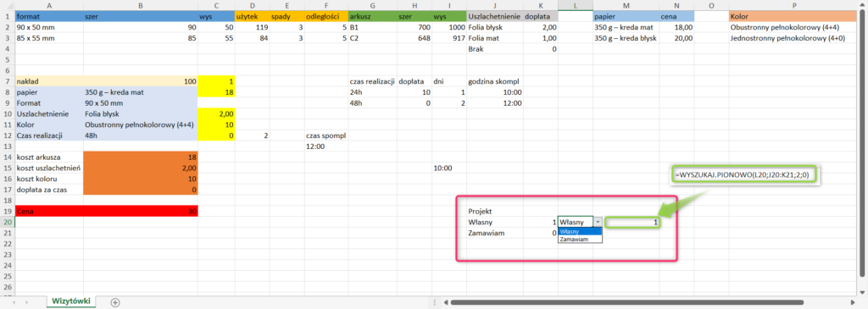The image size is (868, 309).
Task: Click the scrollbar left arrow button
Action: click(445, 302)
